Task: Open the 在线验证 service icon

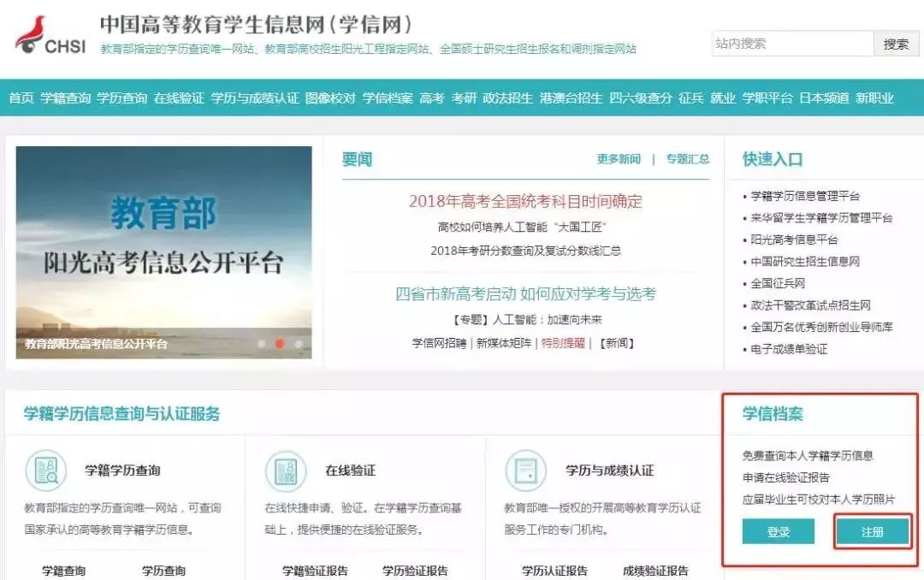Action: pos(286,471)
